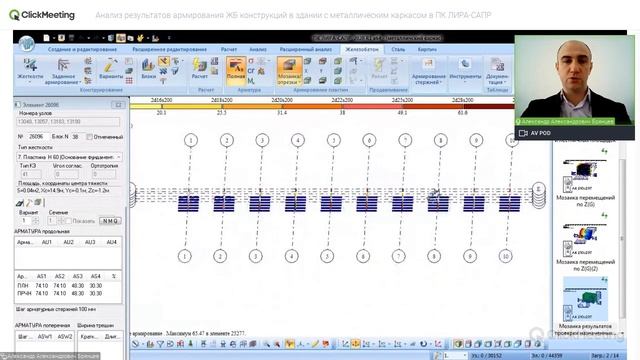
Task: Run the Расчет lightning icon
Action: tap(200, 65)
